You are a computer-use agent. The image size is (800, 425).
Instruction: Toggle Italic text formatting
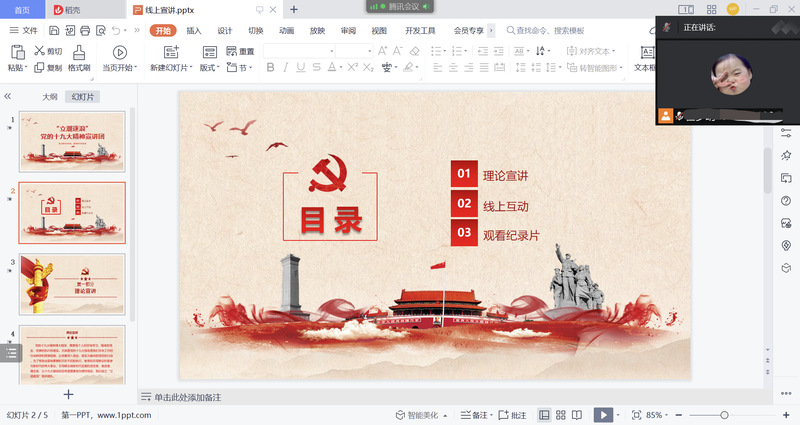click(286, 68)
